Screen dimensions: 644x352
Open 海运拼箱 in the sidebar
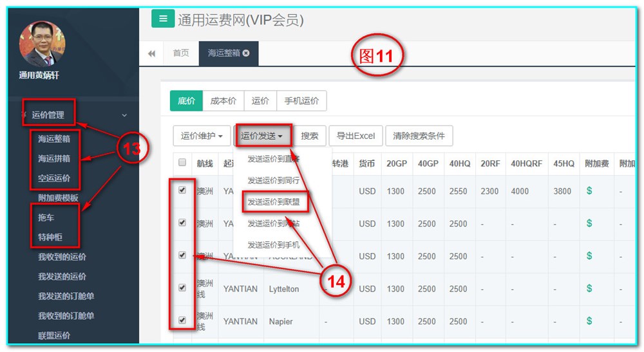tap(54, 158)
